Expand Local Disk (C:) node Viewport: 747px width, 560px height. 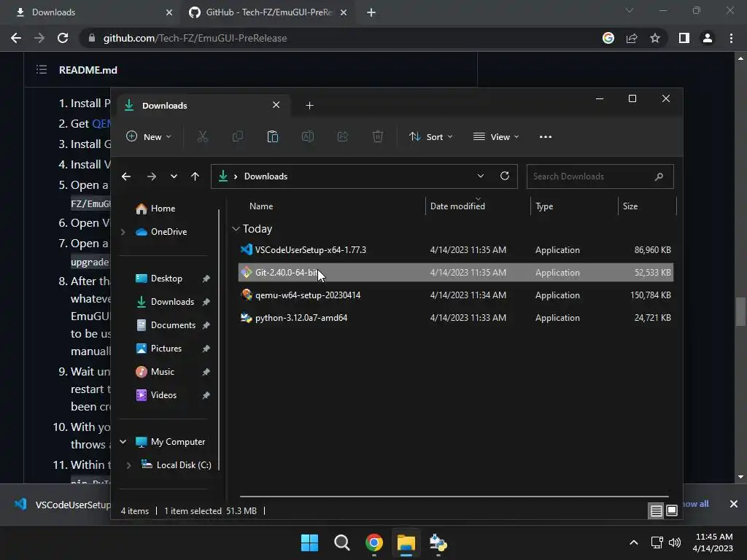point(128,465)
